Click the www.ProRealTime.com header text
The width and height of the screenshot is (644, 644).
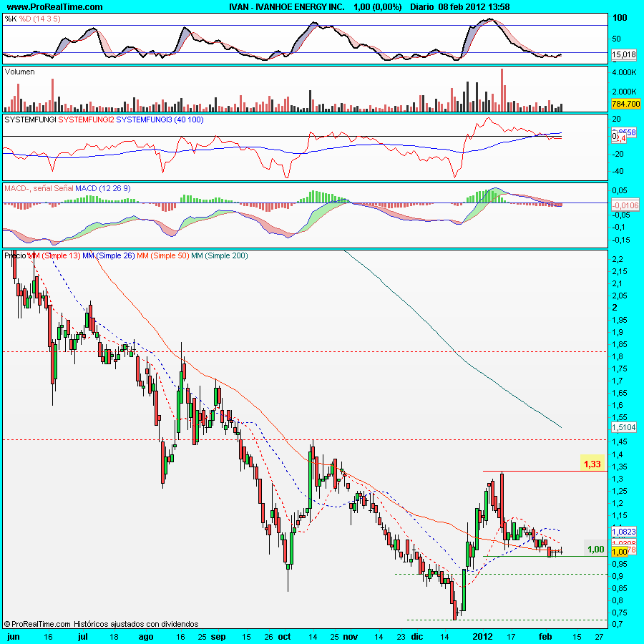click(x=54, y=6)
